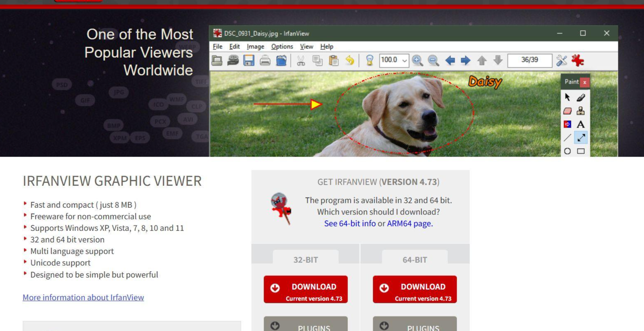Download the 32-bit version 4.73

306,289
